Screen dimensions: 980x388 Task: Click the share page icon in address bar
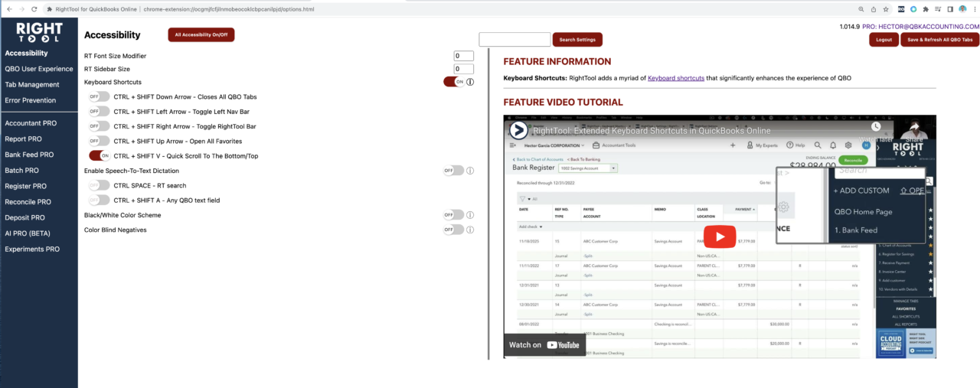click(x=874, y=9)
